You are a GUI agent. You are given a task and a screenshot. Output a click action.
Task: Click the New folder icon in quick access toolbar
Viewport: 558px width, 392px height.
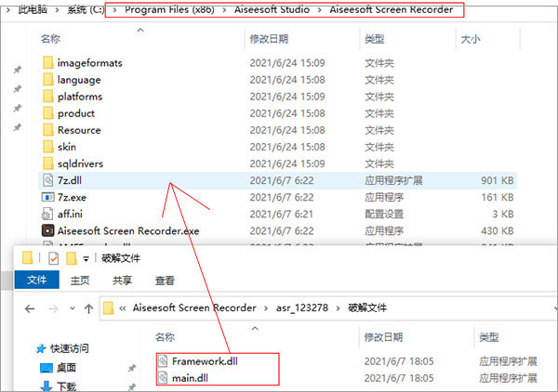(72, 258)
